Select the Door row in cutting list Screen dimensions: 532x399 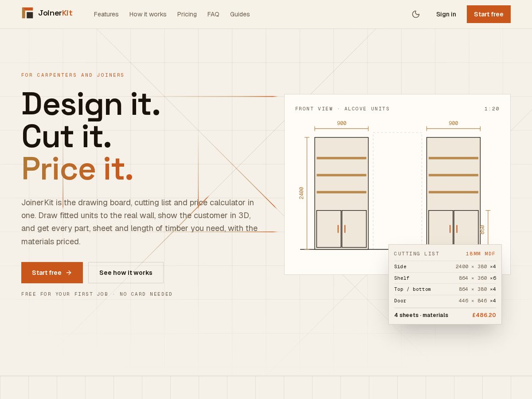pos(445,301)
